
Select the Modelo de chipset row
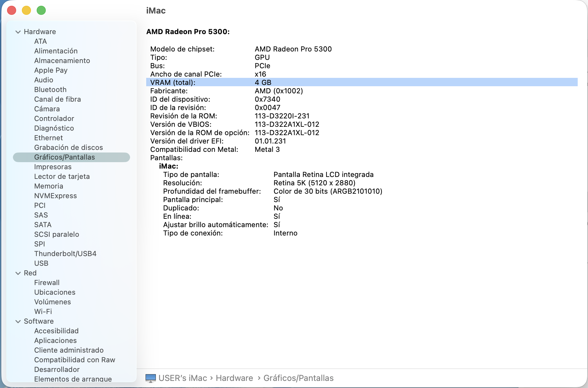pyautogui.click(x=362, y=49)
